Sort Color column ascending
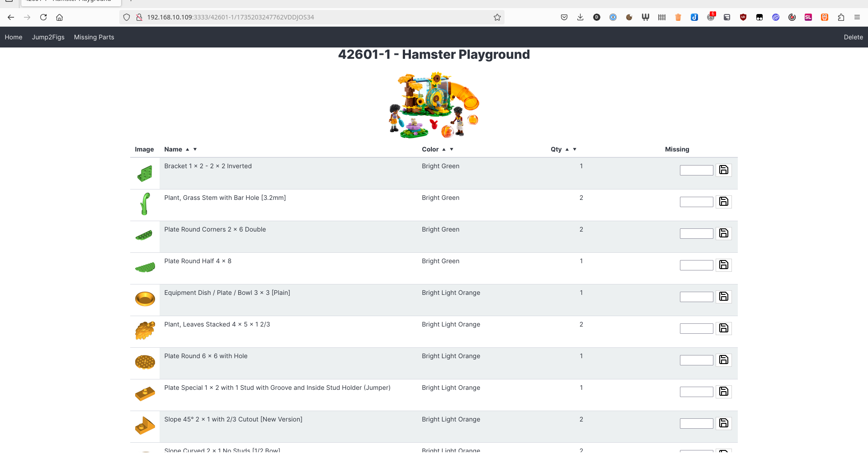Viewport: 868px width, 464px height. (444, 149)
